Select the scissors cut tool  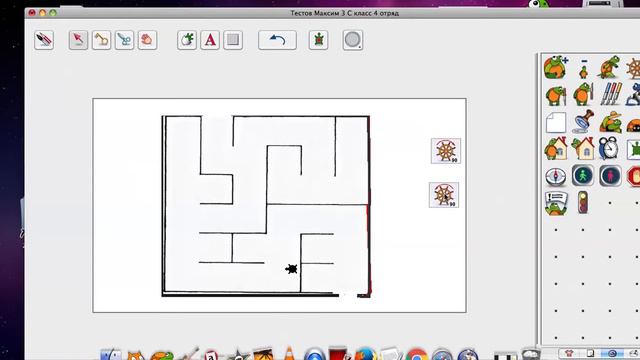click(x=124, y=40)
